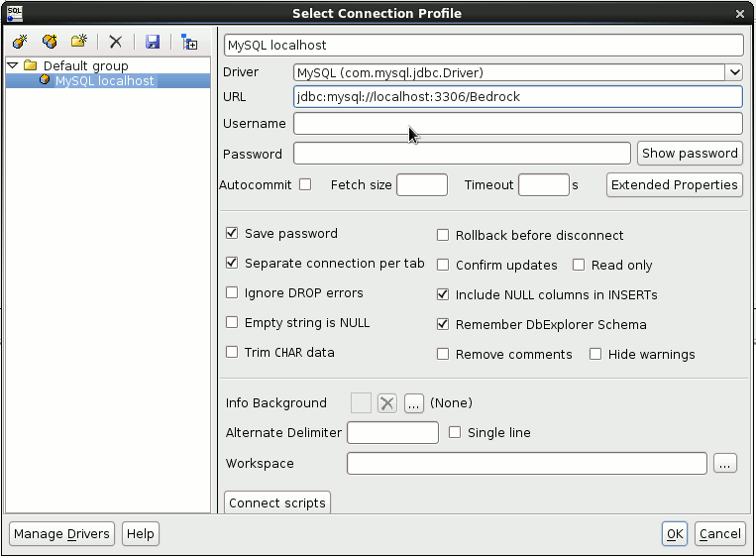
Task: Click the Info Background color swatch
Action: coord(361,403)
